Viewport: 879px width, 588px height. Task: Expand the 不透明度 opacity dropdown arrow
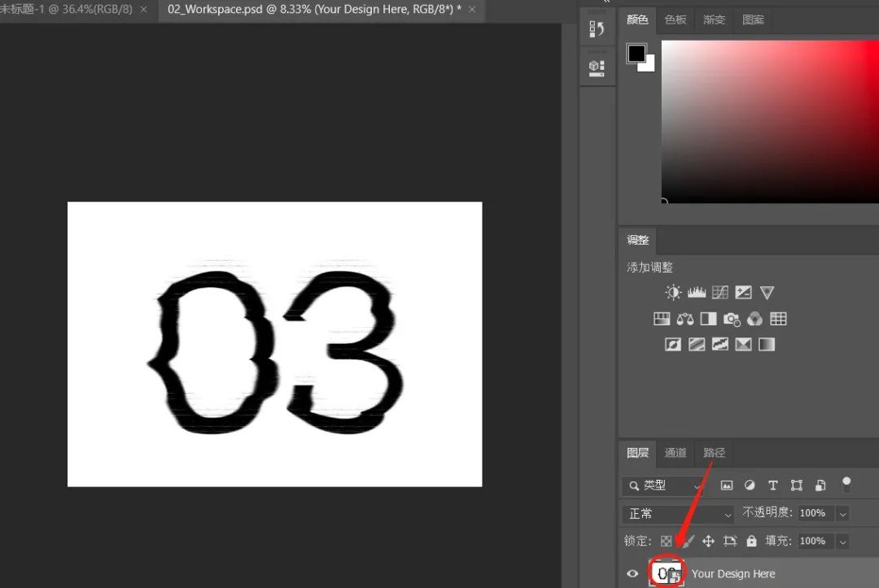pos(843,514)
